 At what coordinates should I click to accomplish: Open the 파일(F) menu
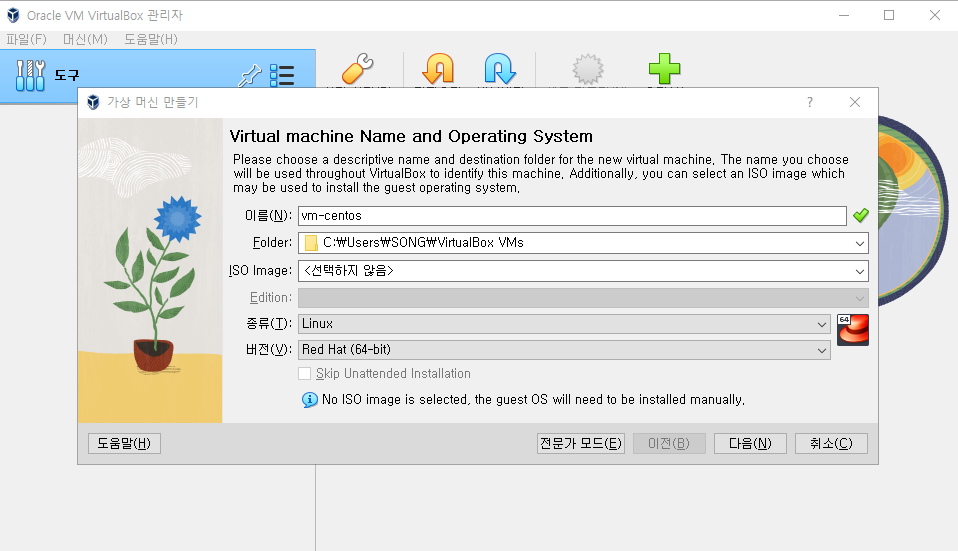26,39
